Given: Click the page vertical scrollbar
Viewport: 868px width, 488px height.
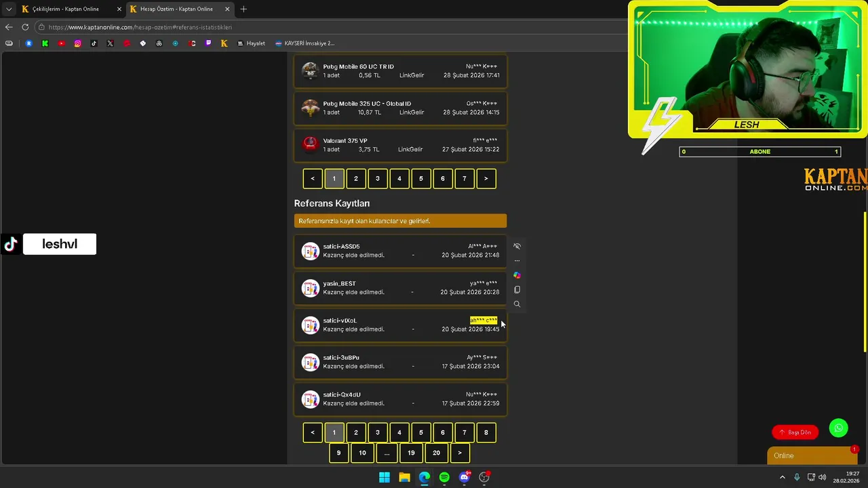Looking at the screenshot, I should (865, 282).
